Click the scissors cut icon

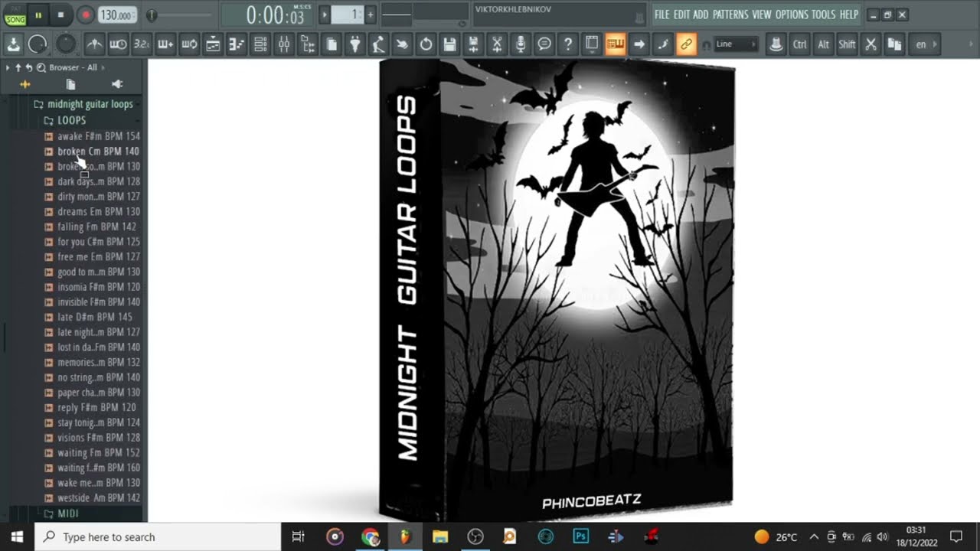pos(871,44)
